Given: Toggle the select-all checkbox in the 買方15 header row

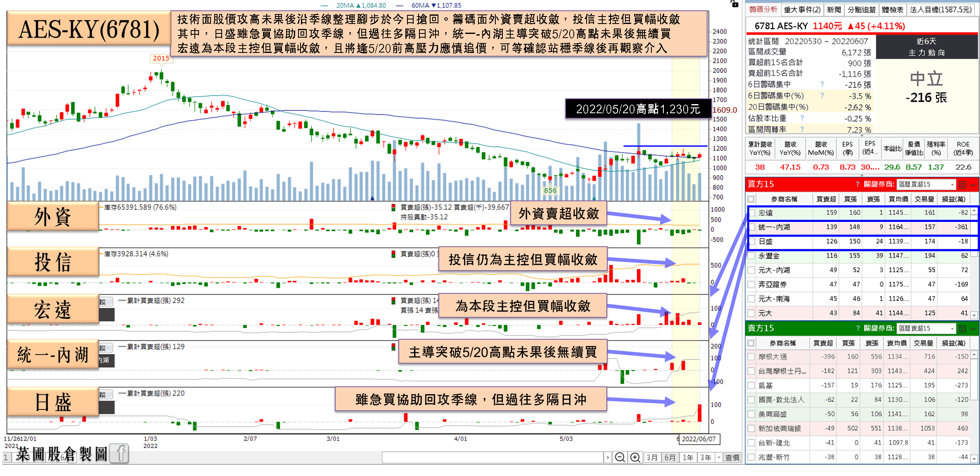Looking at the screenshot, I should click(x=751, y=199).
